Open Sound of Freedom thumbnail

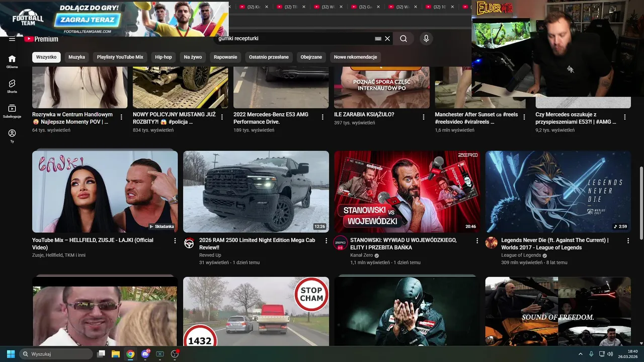(x=558, y=311)
